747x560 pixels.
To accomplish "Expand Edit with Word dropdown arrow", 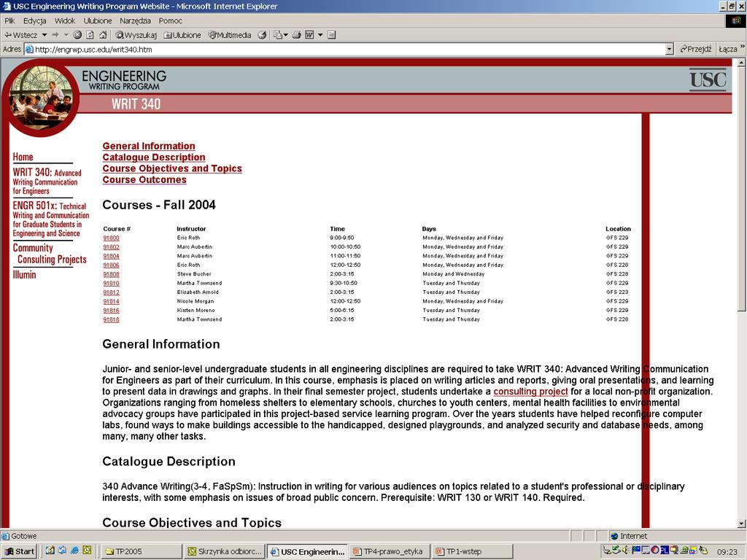I will (x=320, y=35).
